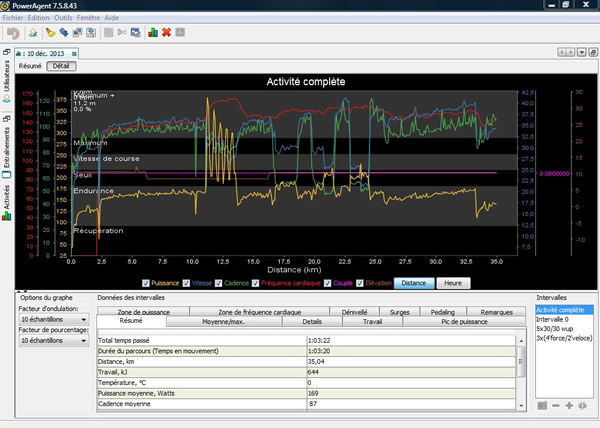Click the download-to-disk toolbar icon

click(x=91, y=33)
